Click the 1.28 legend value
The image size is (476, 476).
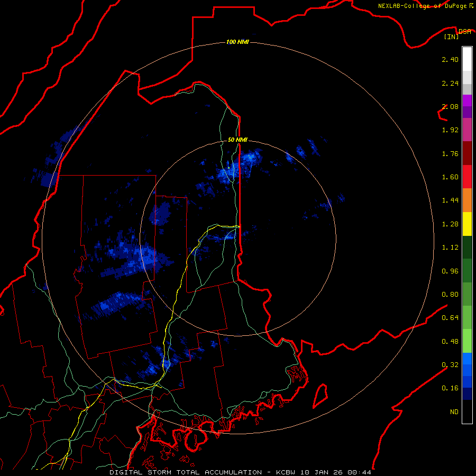[x=450, y=224]
